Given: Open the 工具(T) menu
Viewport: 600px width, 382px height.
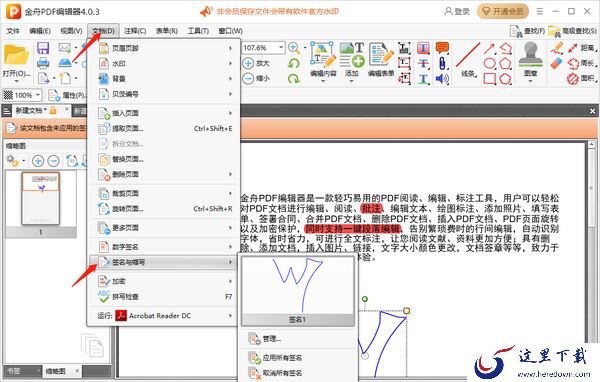Looking at the screenshot, I should click(198, 31).
